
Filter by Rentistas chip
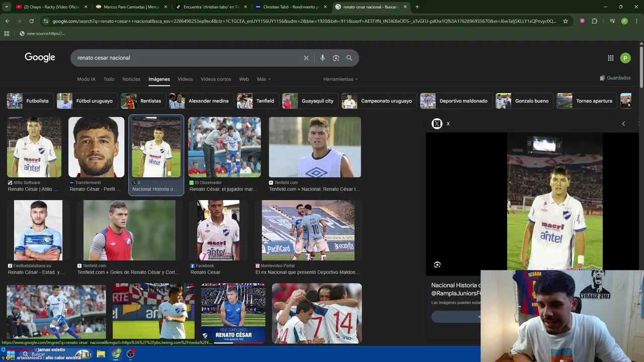[143, 101]
